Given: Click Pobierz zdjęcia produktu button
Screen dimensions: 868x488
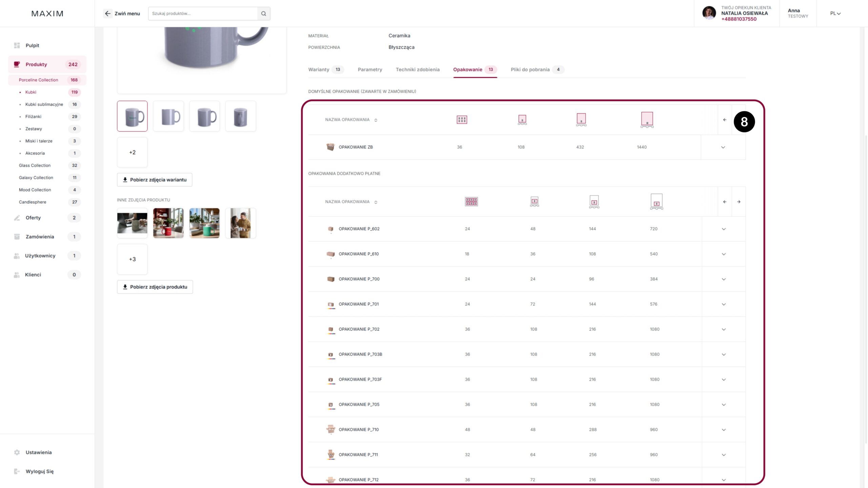Looking at the screenshot, I should 155,287.
